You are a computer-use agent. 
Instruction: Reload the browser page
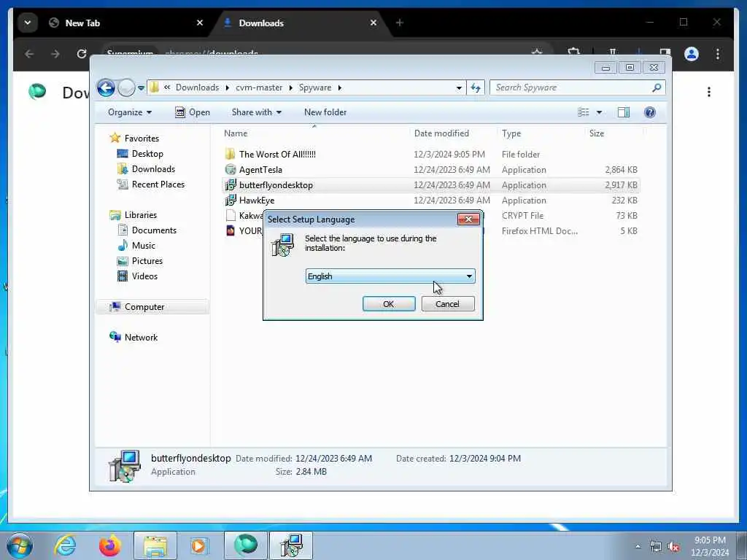82,54
